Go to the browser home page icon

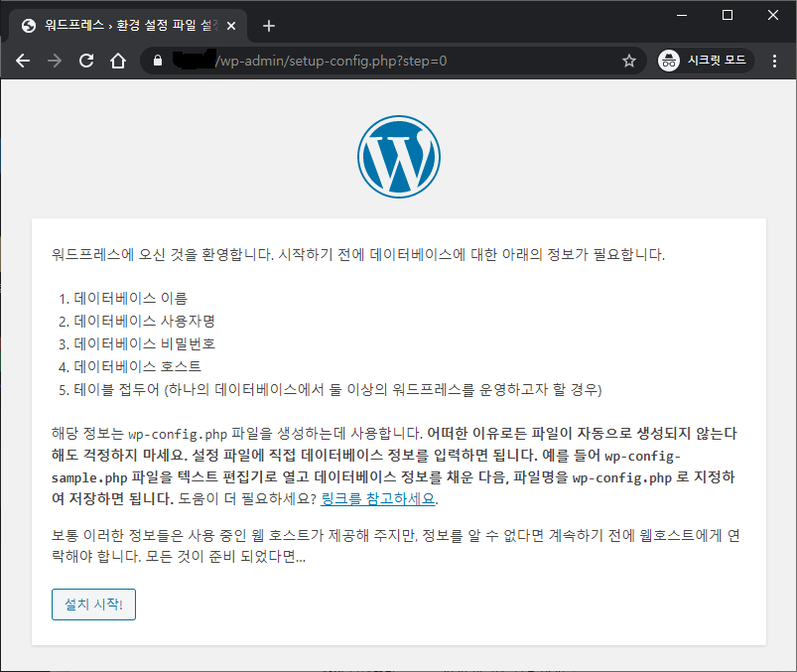[117, 61]
